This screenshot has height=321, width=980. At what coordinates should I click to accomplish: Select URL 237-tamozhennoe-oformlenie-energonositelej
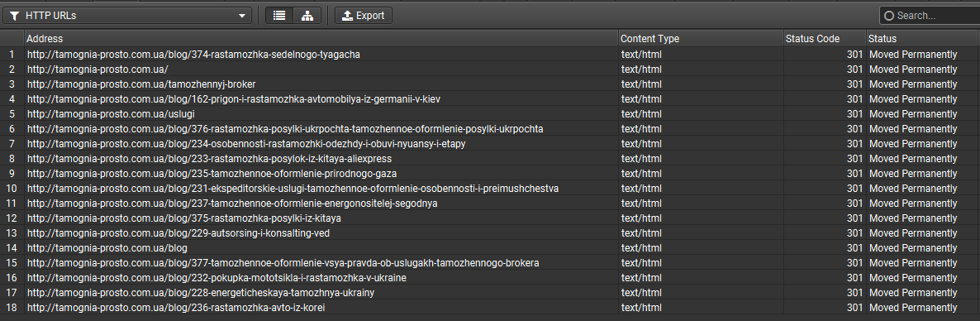point(232,204)
